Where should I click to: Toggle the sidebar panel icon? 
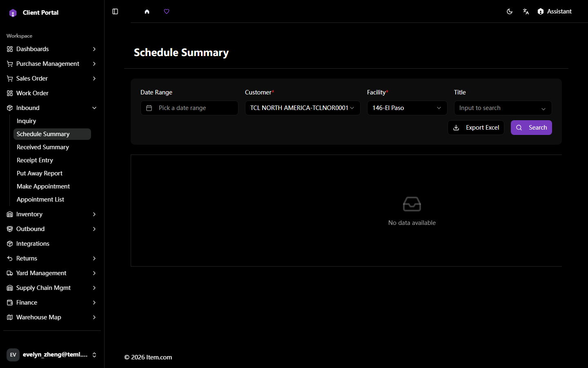pos(115,11)
